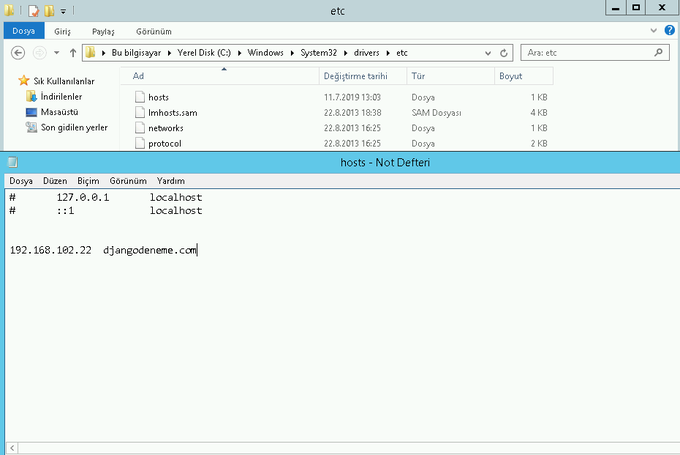Image resolution: width=680 pixels, height=455 pixels.
Task: Select Sık Kullanılanlar star icon
Action: (24, 80)
